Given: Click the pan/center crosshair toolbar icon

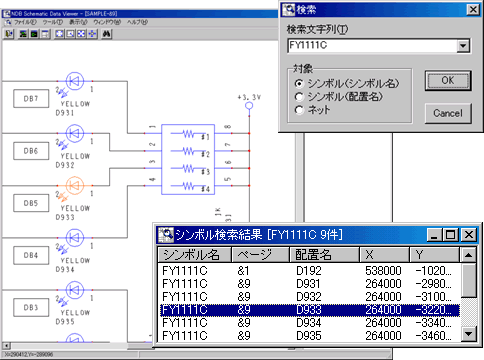Looking at the screenshot, I should (x=92, y=34).
